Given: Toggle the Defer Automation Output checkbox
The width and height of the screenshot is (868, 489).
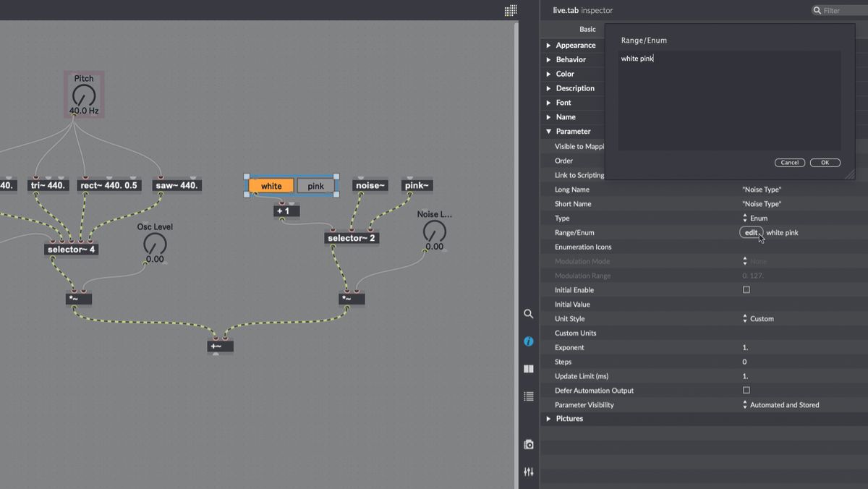Looking at the screenshot, I should [x=746, y=390].
